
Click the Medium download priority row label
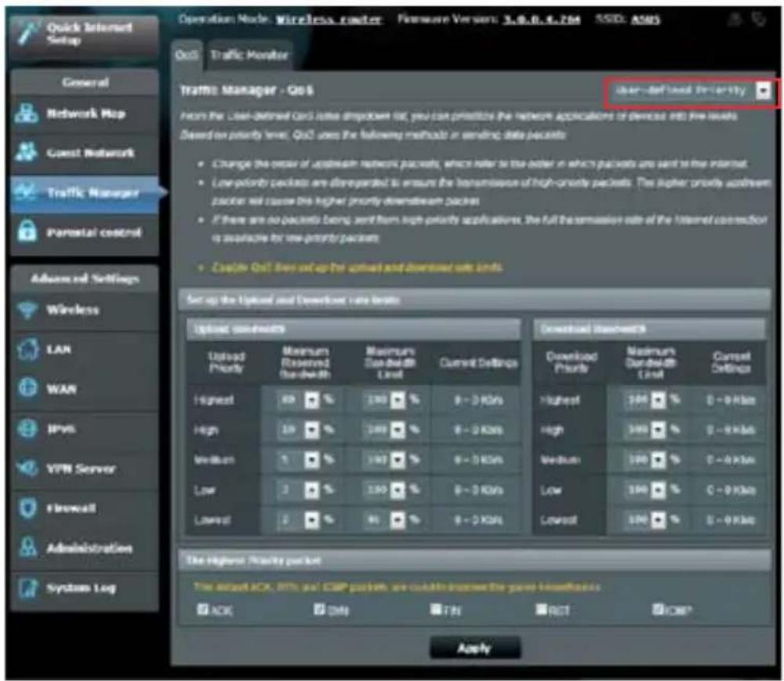[x=560, y=460]
